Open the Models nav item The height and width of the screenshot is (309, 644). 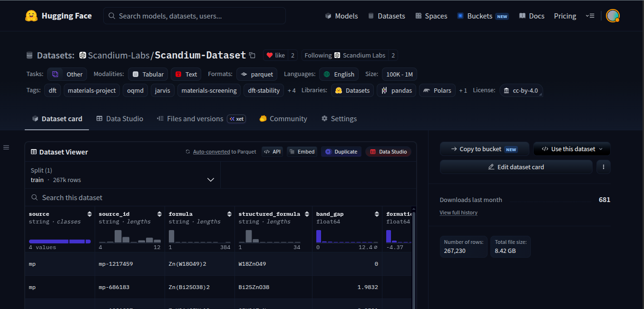(x=342, y=16)
